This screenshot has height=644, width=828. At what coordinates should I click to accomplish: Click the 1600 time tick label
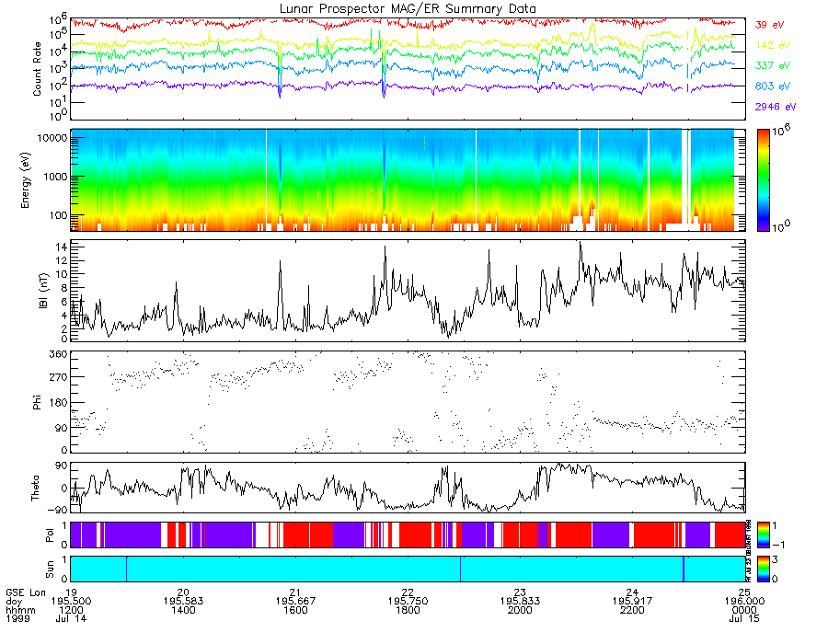[x=295, y=610]
